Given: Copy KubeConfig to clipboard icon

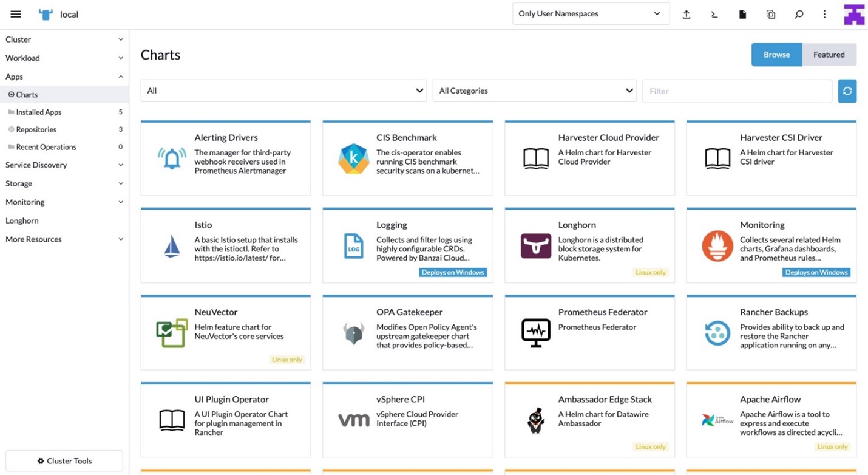Looking at the screenshot, I should tap(771, 14).
